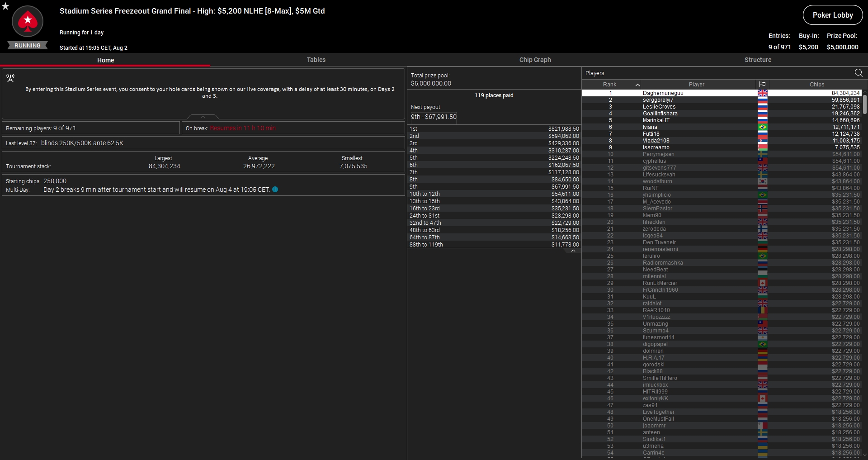Click smallest stack value 7,075,535
Screen dimensions: 868x460
coord(354,166)
